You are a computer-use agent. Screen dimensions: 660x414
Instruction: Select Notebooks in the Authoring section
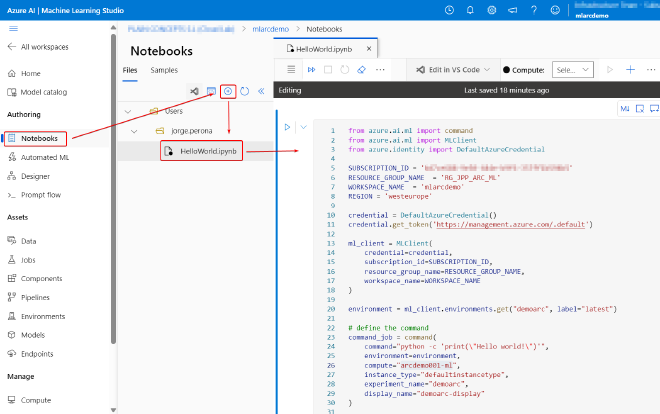click(35, 138)
